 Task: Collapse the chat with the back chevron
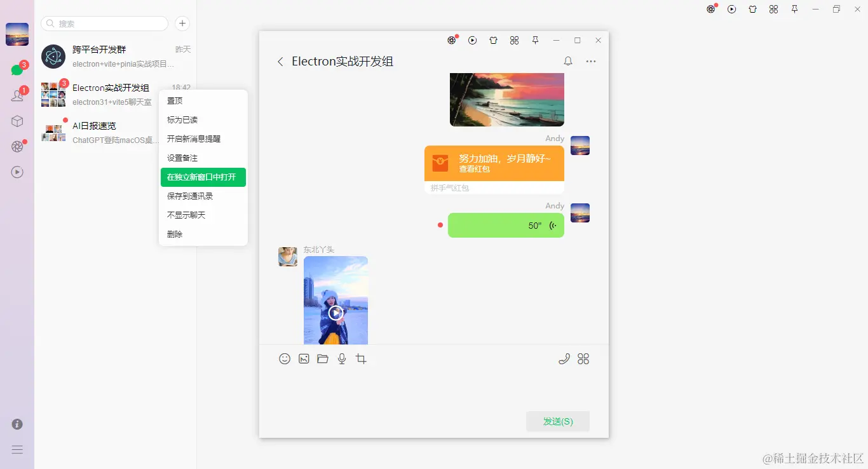click(280, 62)
